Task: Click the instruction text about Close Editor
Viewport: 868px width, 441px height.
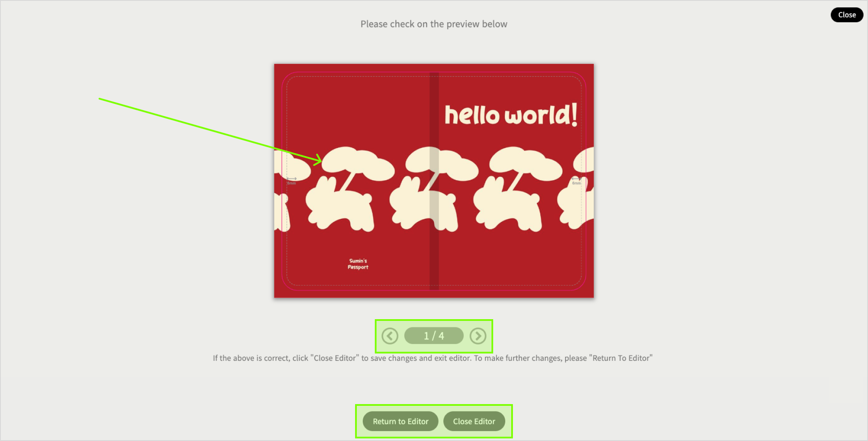Action: coord(433,358)
